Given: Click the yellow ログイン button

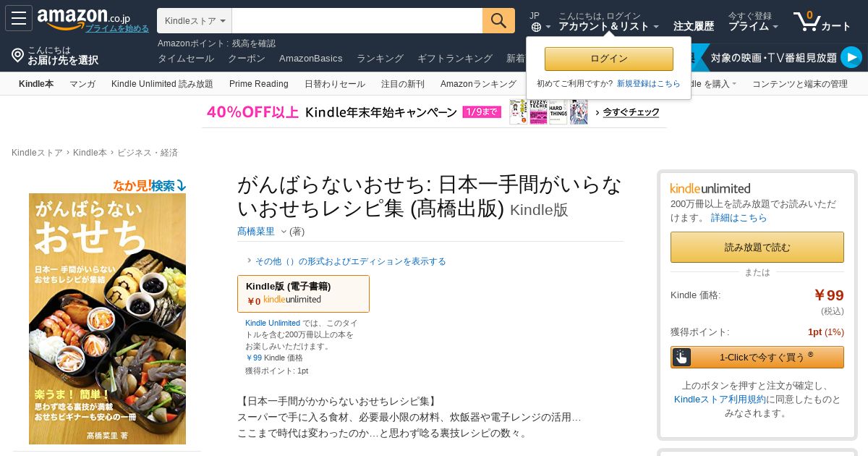Looking at the screenshot, I should click(609, 59).
